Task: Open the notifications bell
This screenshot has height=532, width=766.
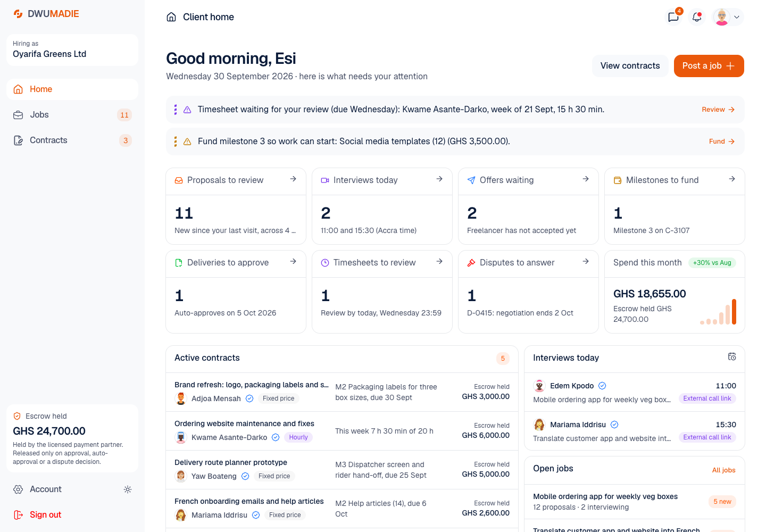Action: pos(697,17)
